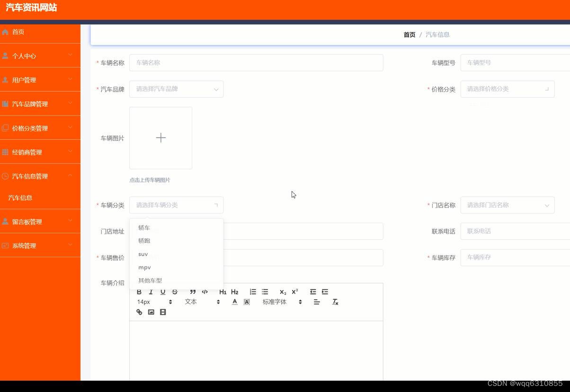Select mpv from the vehicle category list
Viewport: 570px width, 392px height.
pyautogui.click(x=176, y=267)
